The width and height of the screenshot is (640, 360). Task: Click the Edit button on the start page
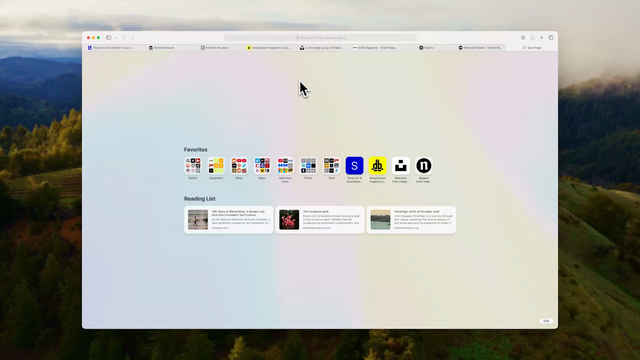(x=546, y=321)
